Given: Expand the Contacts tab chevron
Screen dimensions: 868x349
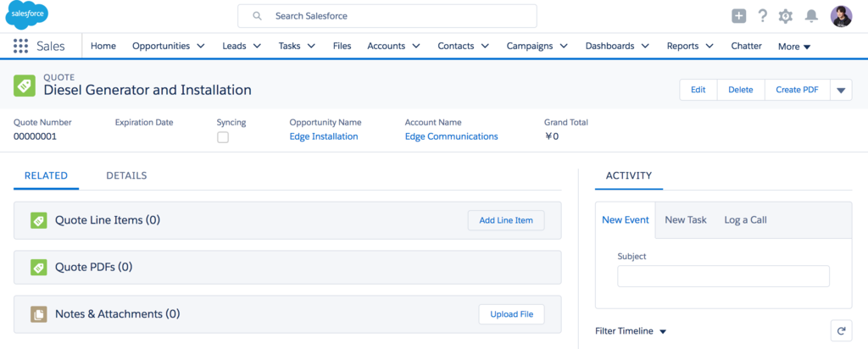Looking at the screenshot, I should coord(485,46).
